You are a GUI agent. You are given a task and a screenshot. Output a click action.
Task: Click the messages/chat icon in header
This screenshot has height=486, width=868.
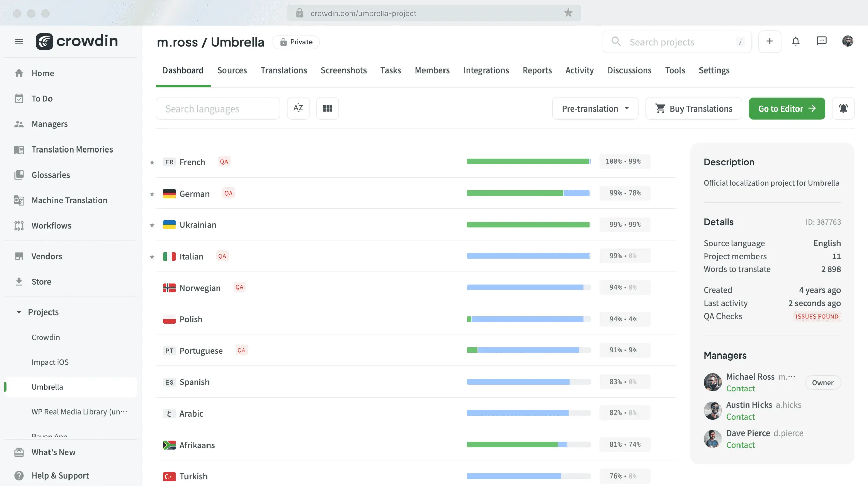click(x=822, y=41)
